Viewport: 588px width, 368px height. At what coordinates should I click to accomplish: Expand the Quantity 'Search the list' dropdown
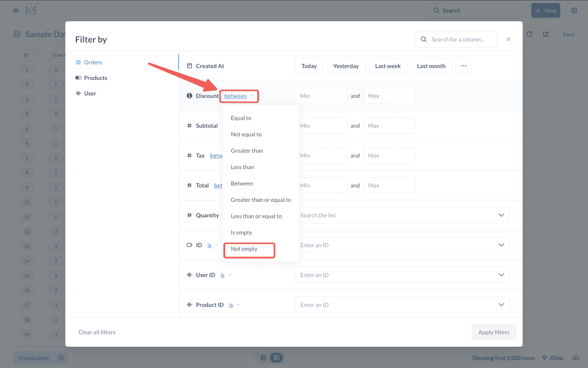[501, 215]
